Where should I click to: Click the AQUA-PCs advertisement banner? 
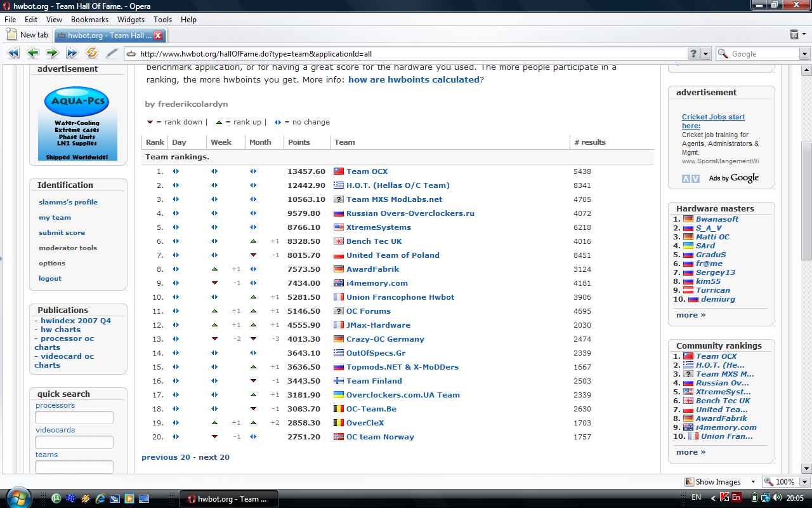pos(77,123)
